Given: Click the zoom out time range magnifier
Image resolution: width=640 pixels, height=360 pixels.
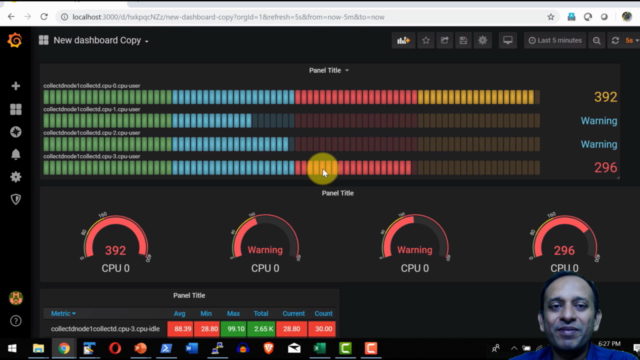Looking at the screenshot, I should (x=597, y=40).
